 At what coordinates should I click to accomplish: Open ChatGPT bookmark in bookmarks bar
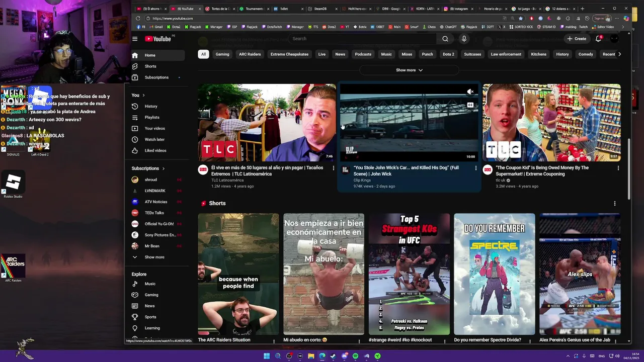pyautogui.click(x=448, y=27)
